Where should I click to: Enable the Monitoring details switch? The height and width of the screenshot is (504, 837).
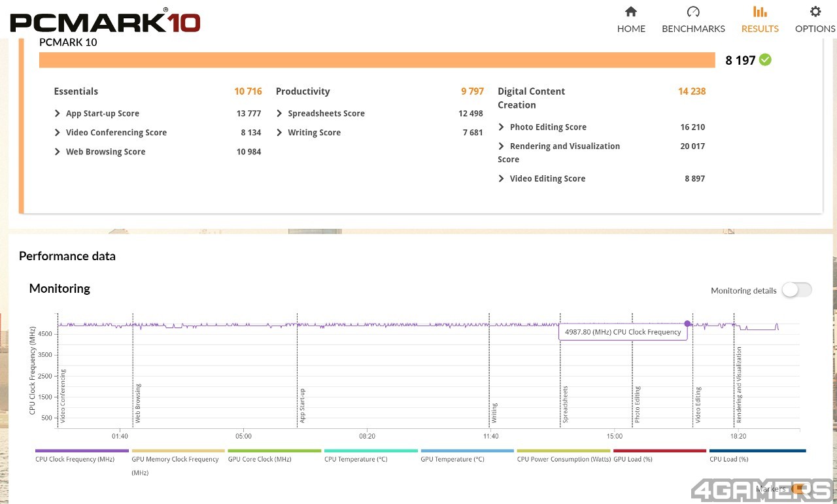[796, 290]
